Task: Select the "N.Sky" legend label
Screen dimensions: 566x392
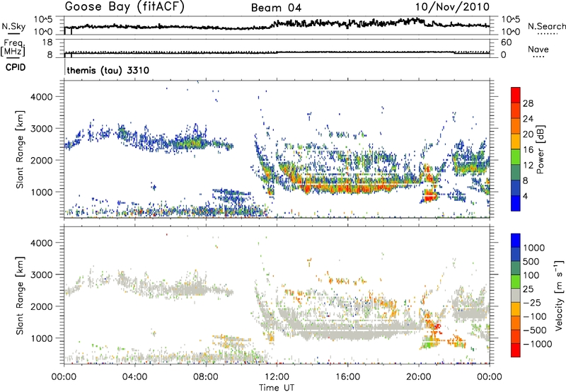Action: point(13,26)
